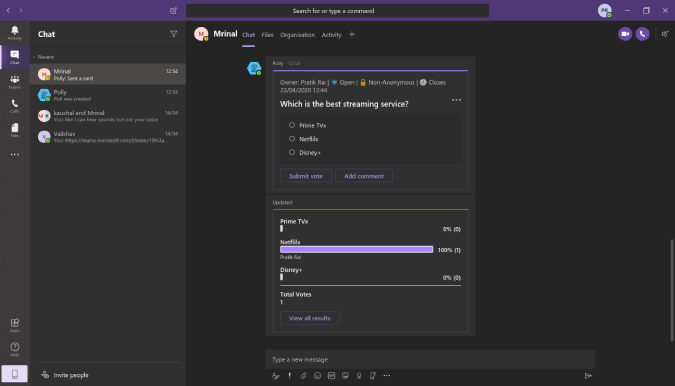
Task: Open the Apps store icon
Action: tap(15, 325)
